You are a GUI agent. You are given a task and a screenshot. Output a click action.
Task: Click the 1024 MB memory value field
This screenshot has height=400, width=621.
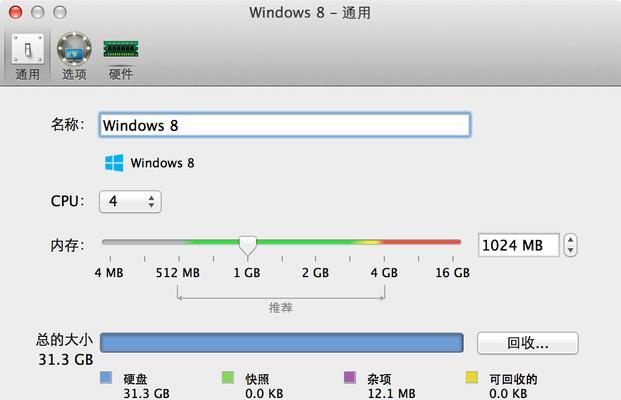[x=519, y=246]
